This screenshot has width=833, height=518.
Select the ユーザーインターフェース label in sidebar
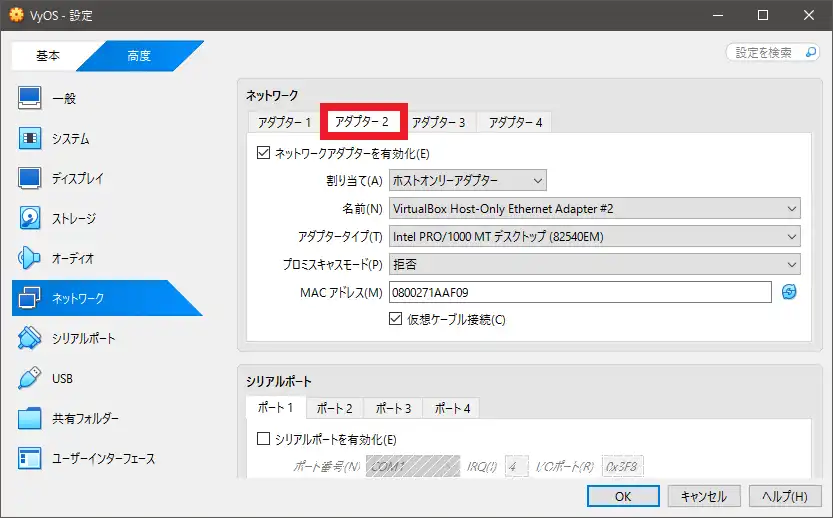(x=104, y=458)
